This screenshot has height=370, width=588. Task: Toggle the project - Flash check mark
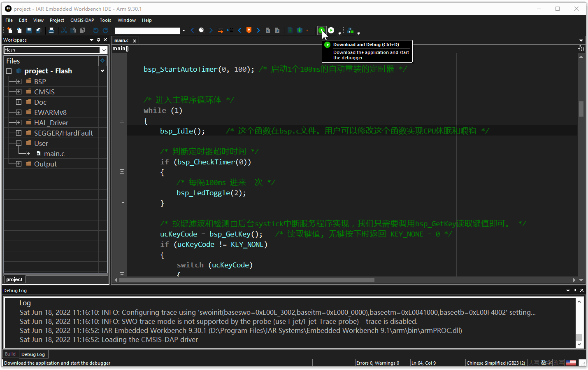tap(102, 71)
